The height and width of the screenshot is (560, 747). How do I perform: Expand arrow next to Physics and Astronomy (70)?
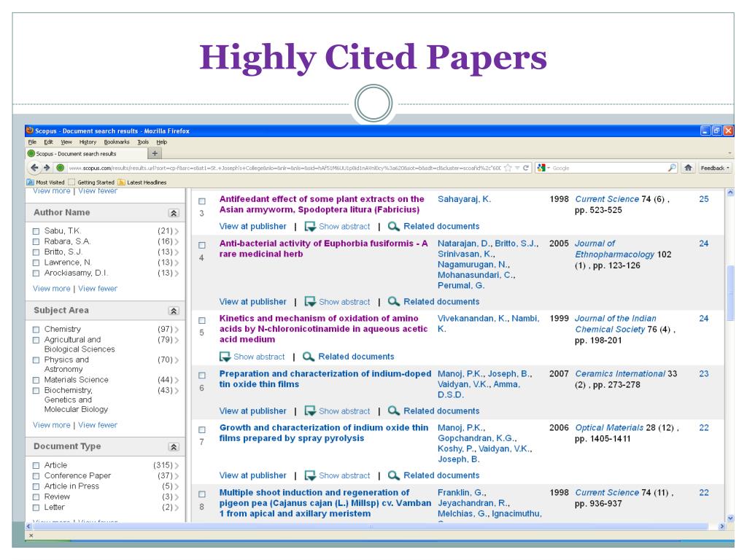tap(177, 360)
